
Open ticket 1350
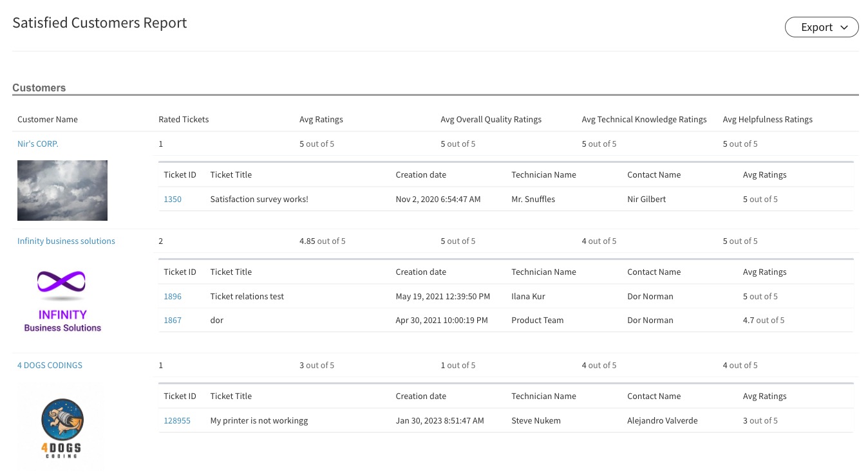click(173, 200)
